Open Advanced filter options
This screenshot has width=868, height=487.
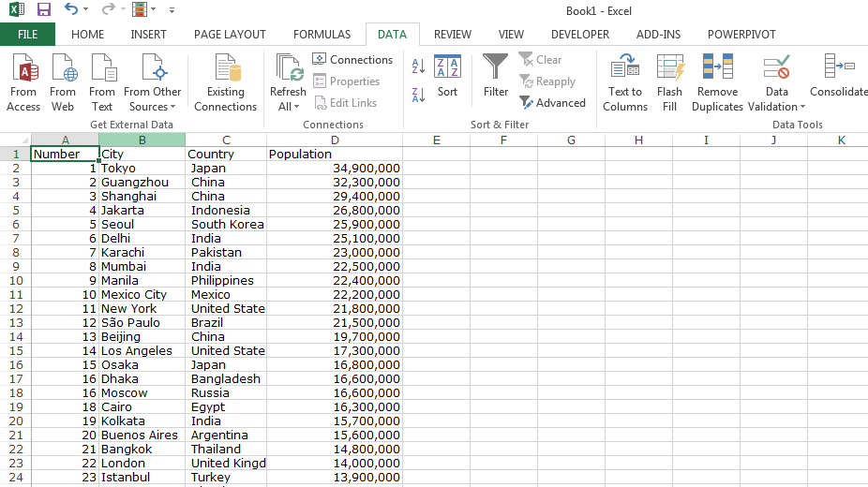coord(552,103)
